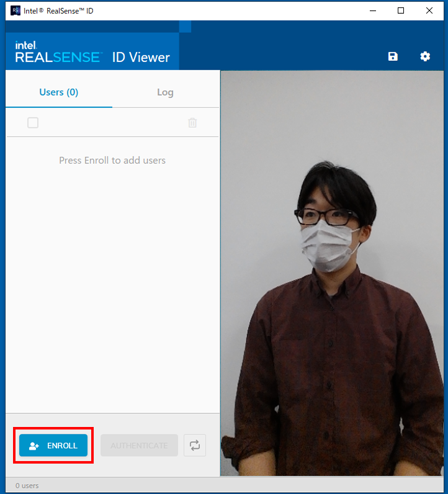
Task: Click the greyed-out AUTHENTICATE button
Action: (139, 445)
